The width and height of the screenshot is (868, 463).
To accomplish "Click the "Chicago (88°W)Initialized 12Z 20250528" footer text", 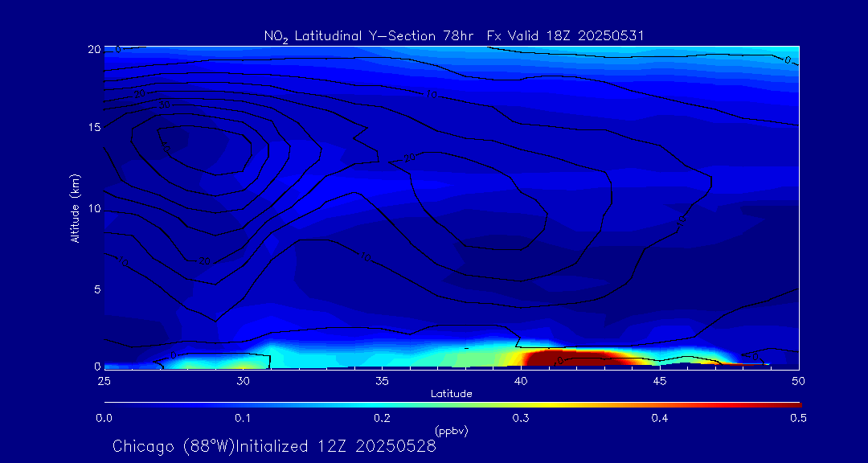I will 274,446.
